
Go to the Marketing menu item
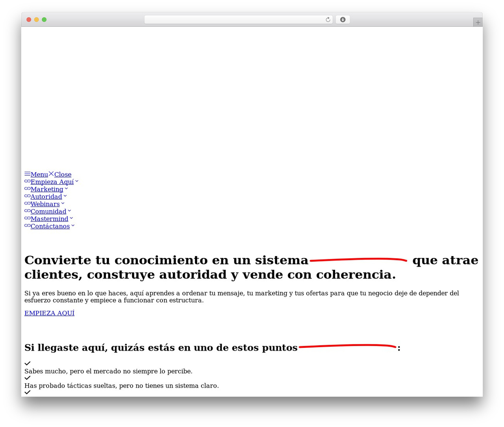point(47,189)
